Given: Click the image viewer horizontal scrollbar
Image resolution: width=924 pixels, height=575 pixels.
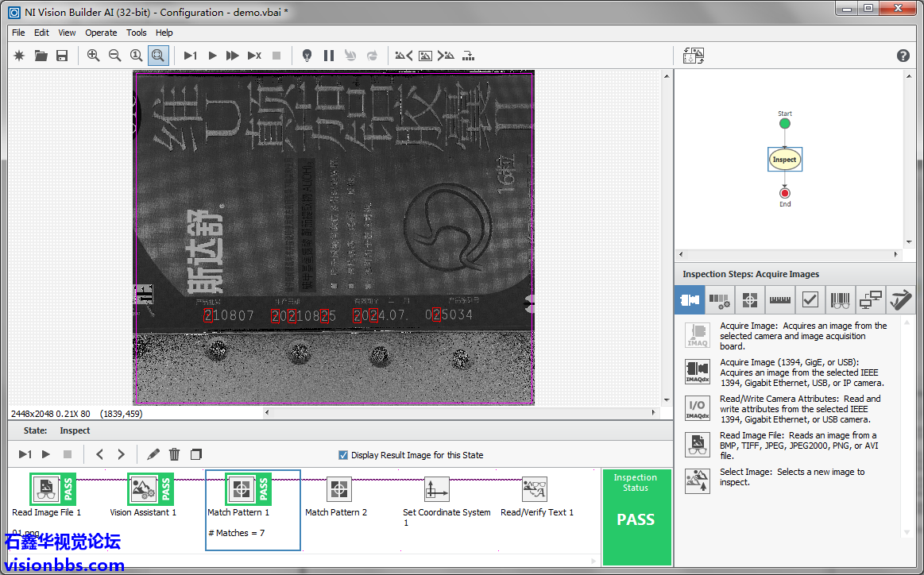Looking at the screenshot, I should (x=461, y=413).
